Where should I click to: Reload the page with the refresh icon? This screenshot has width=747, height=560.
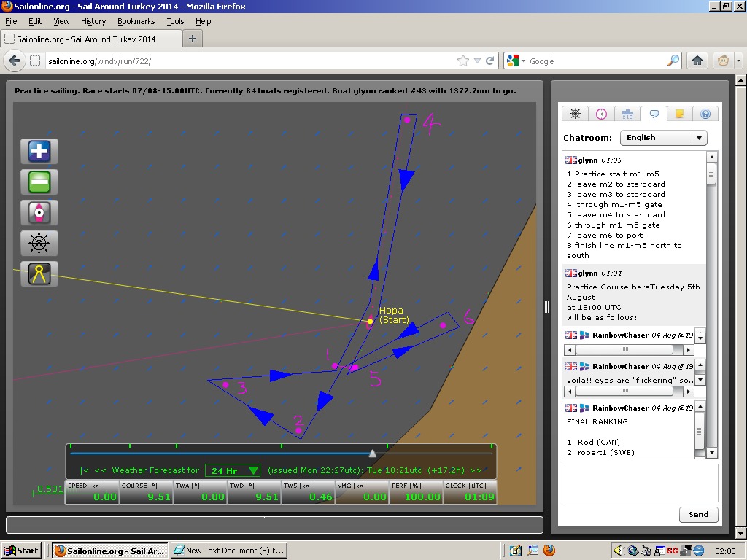tap(489, 61)
